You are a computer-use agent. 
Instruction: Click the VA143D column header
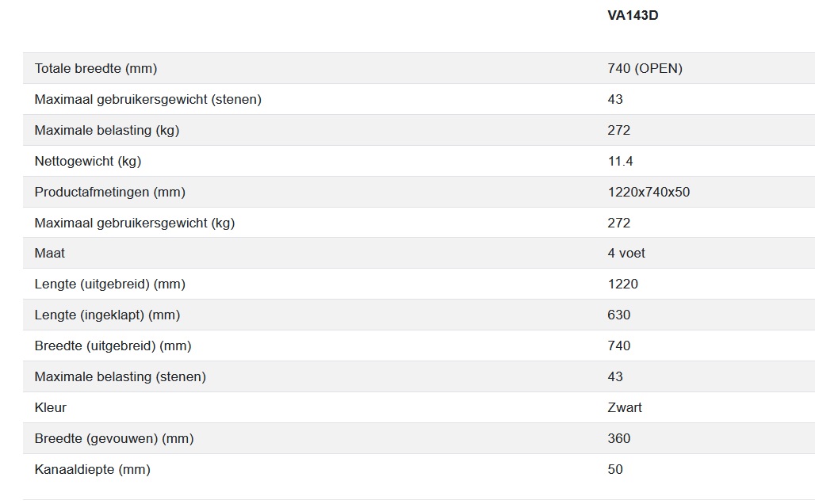click(633, 16)
